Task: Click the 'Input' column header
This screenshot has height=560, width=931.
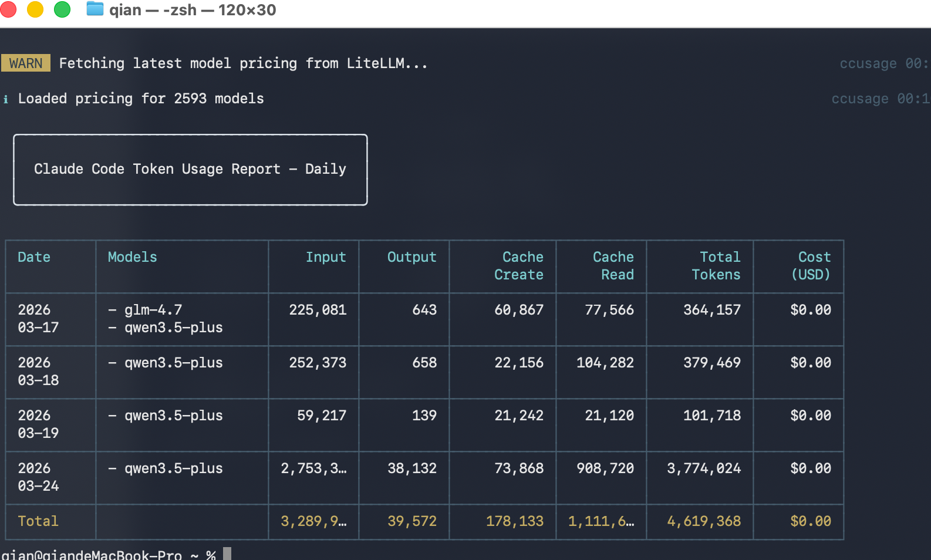Action: coord(326,257)
